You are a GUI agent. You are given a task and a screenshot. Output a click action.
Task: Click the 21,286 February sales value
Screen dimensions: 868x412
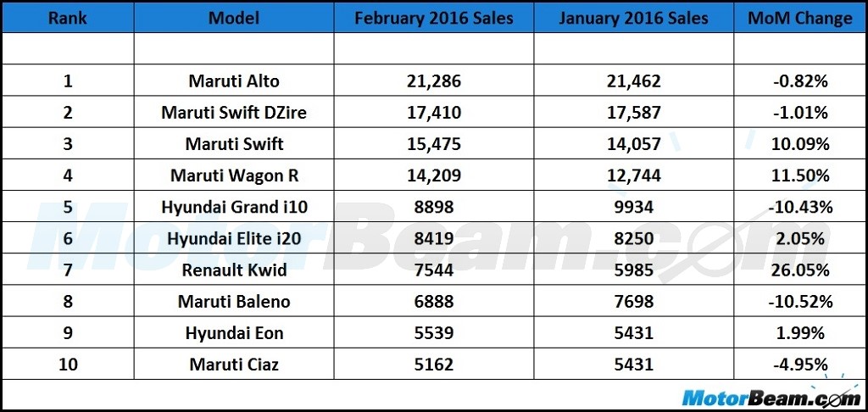434,81
